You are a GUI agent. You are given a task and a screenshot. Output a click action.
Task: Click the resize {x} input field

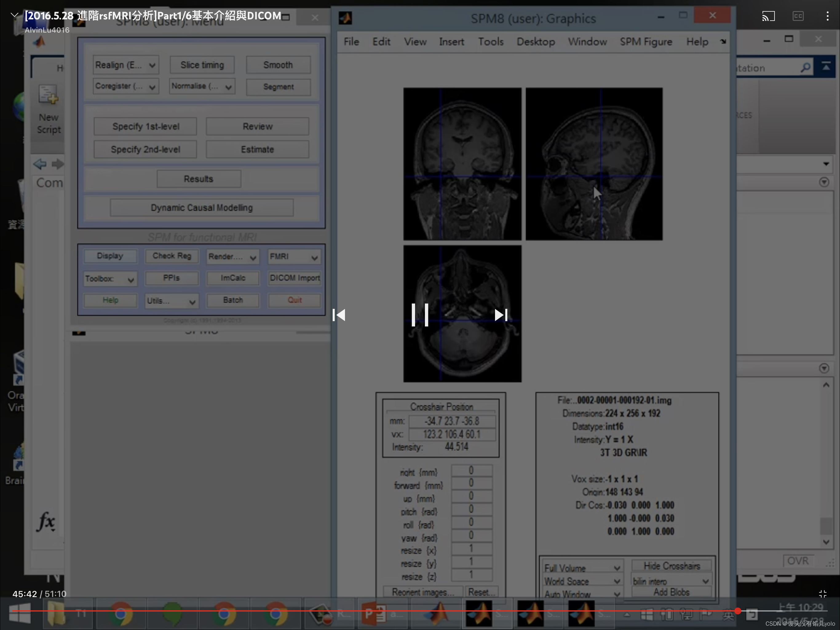point(472,551)
